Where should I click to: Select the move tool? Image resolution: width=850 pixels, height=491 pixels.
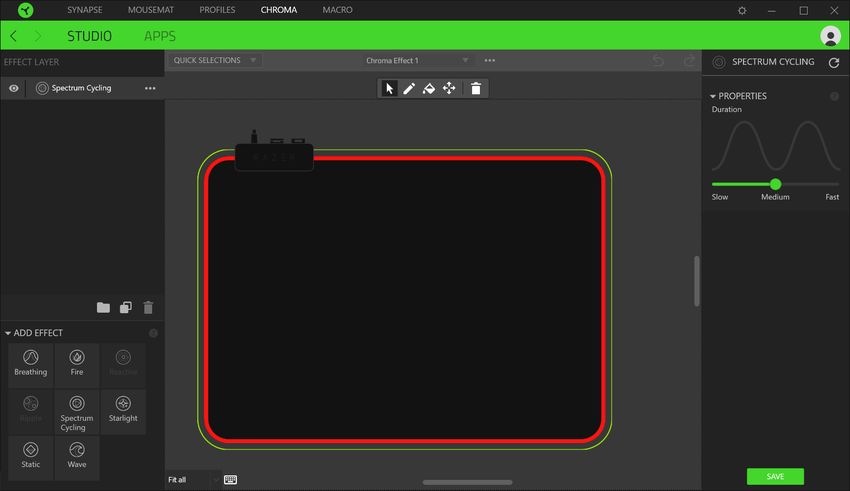click(x=449, y=88)
